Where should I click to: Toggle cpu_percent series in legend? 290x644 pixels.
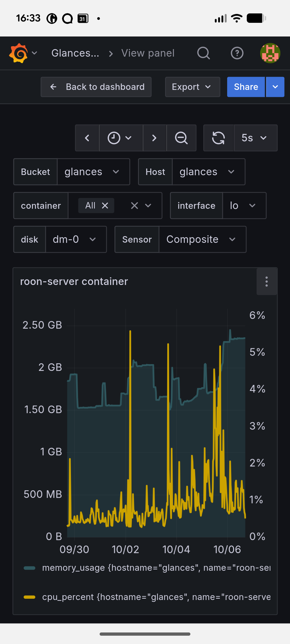coord(156,597)
